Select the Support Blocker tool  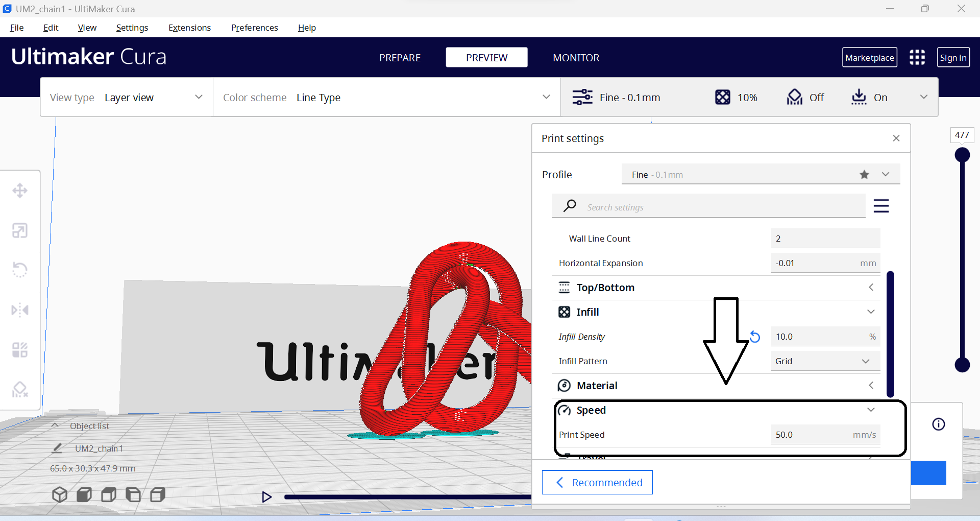click(x=20, y=390)
